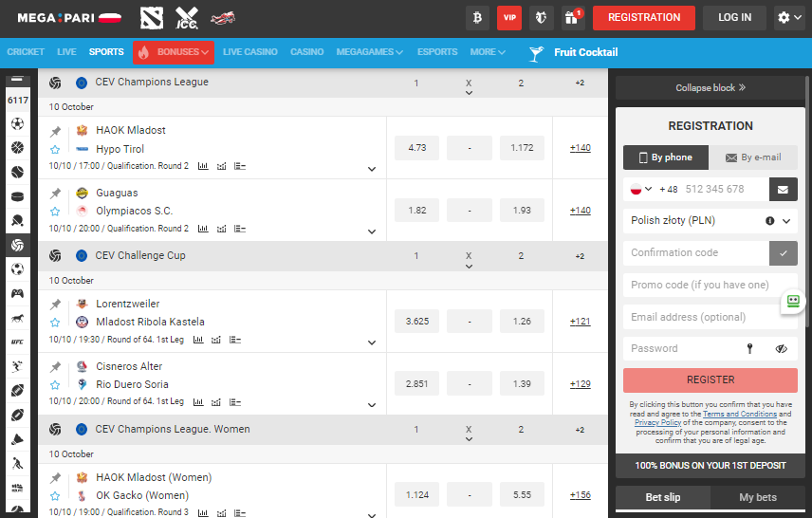Pin the Guaguas vs Olympiacos match
Screen dimensions: 812x518
coord(55,194)
